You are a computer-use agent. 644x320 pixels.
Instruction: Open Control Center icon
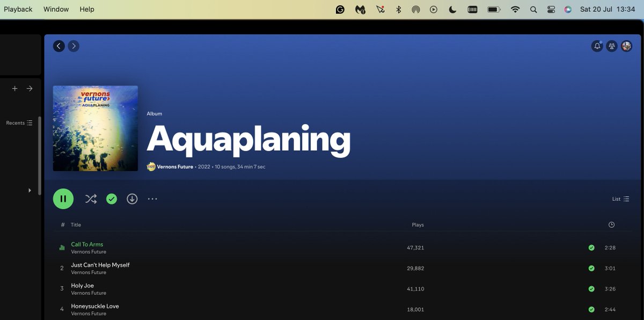pos(551,9)
